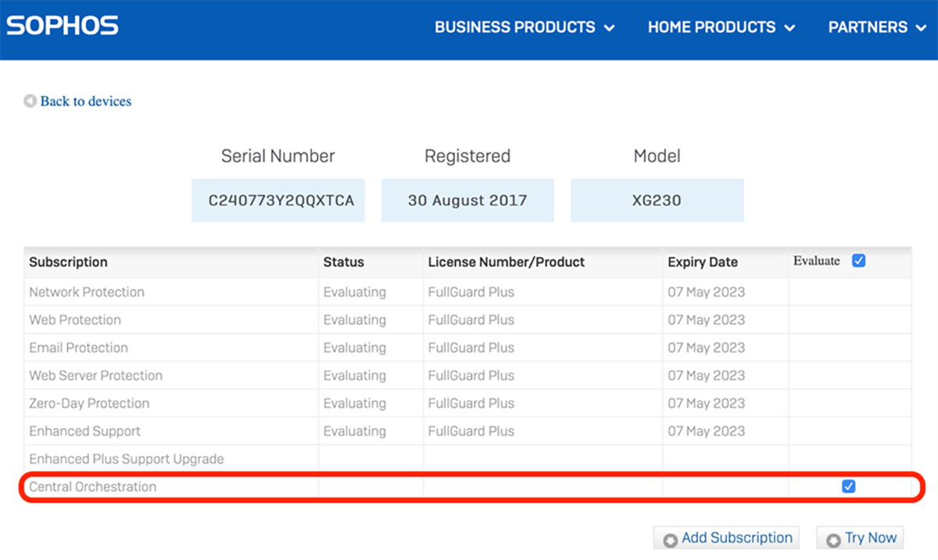Click the circular arrow icon on Add Subscription
938x560 pixels.
tap(669, 537)
